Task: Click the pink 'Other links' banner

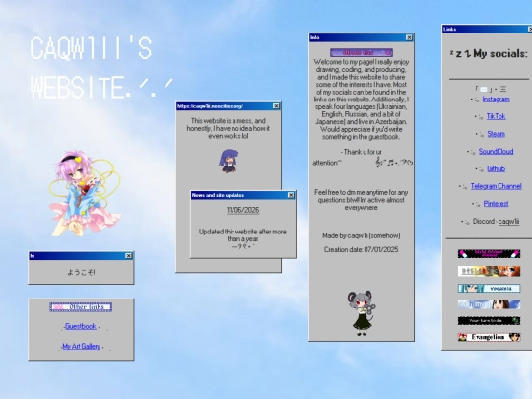Action: pos(81,307)
